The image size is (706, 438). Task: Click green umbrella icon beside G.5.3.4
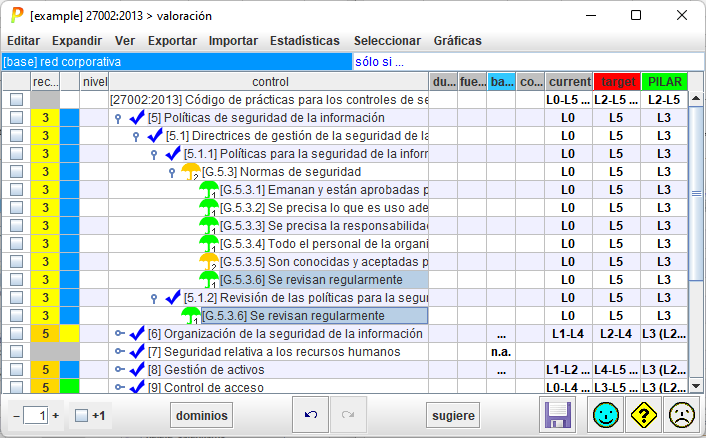pos(208,244)
